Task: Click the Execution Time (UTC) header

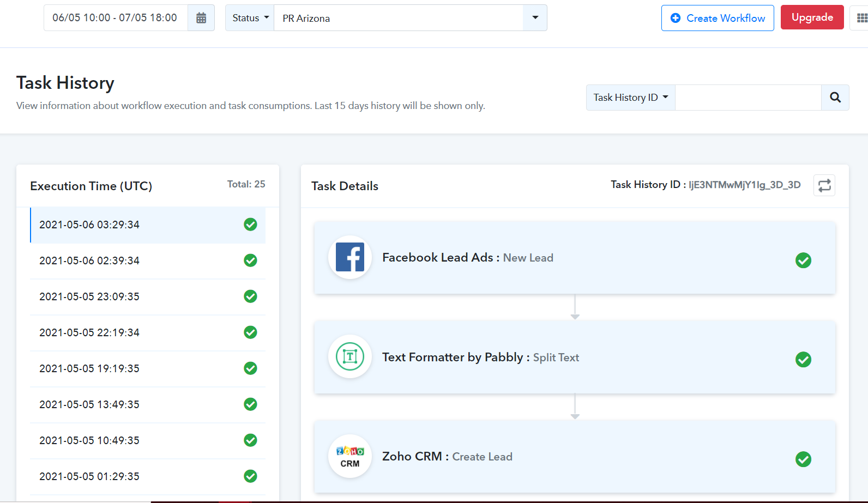Action: 91,186
